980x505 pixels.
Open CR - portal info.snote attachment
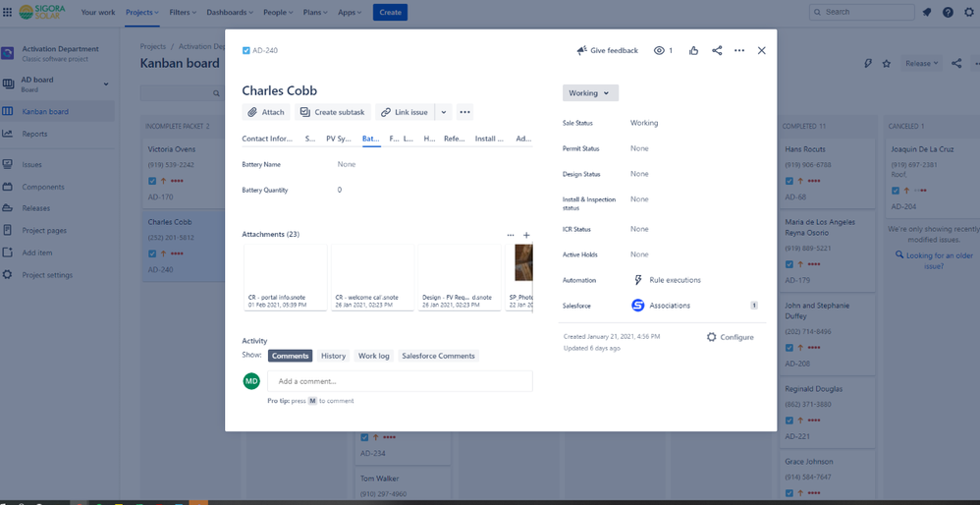(286, 277)
